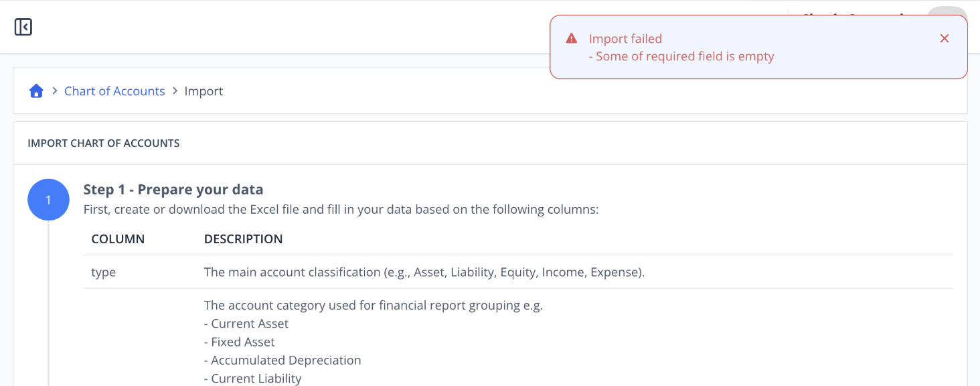The width and height of the screenshot is (980, 386).
Task: Click the IMPORT CHART OF ACCOUNTS header
Action: [x=104, y=143]
